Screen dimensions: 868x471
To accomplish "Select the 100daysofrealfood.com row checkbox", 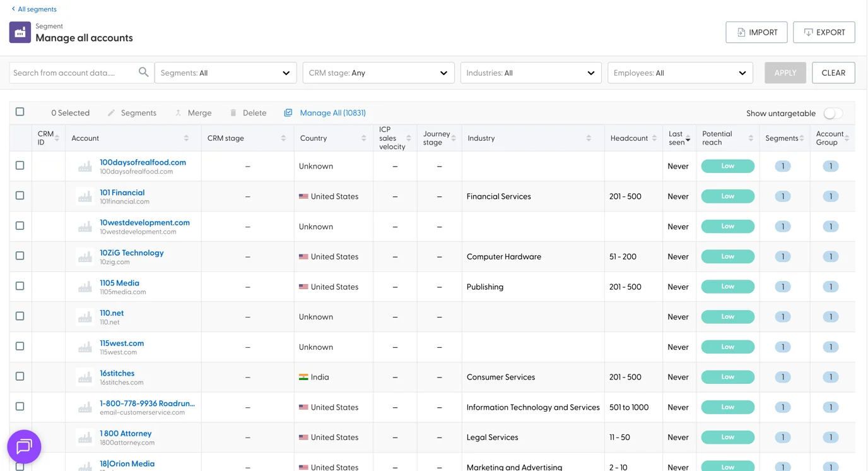I will (20, 165).
